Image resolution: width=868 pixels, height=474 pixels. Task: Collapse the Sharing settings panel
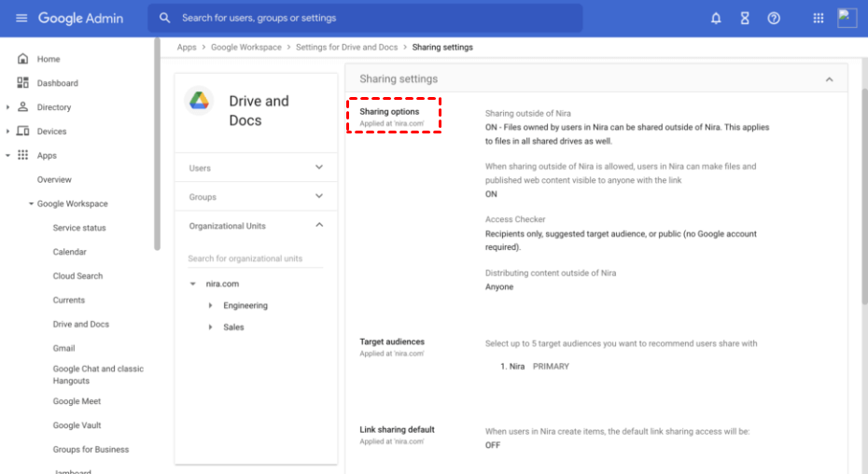pos(829,79)
